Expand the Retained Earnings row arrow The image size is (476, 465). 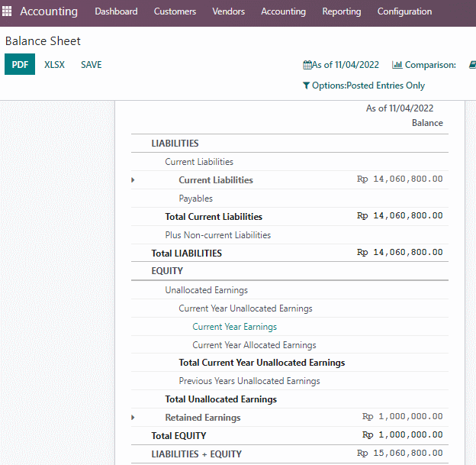click(x=133, y=418)
